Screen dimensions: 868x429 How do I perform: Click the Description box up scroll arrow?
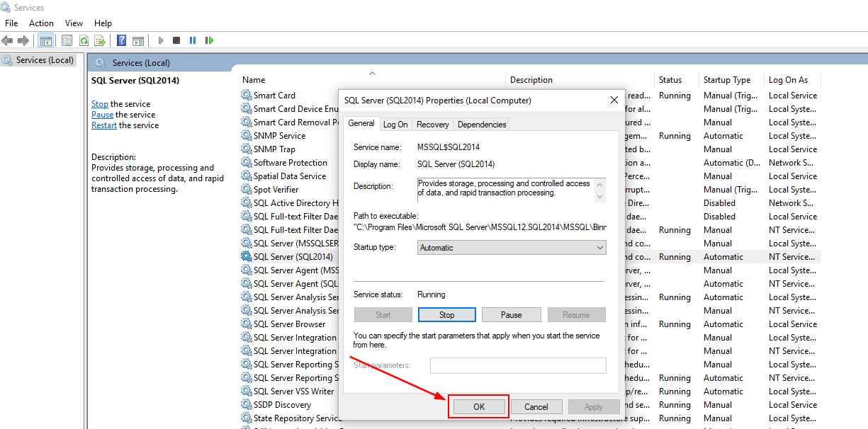pyautogui.click(x=601, y=183)
